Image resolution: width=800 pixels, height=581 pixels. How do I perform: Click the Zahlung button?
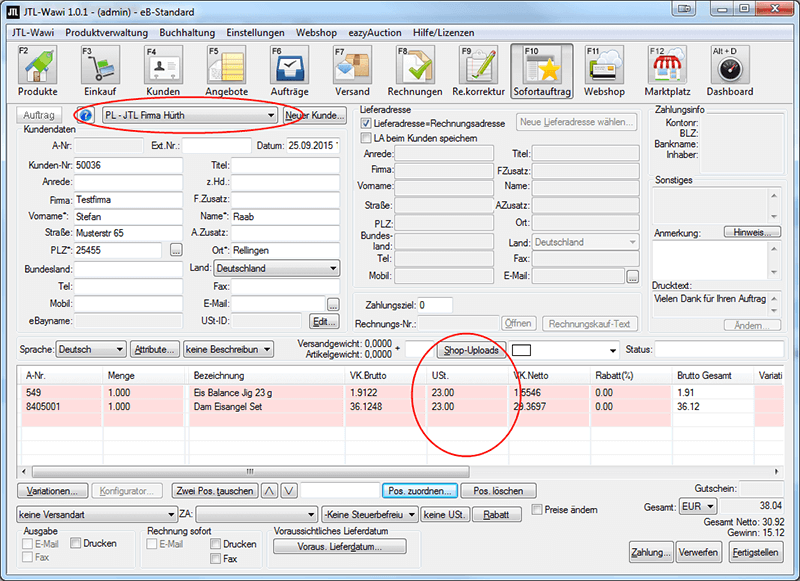[649, 552]
